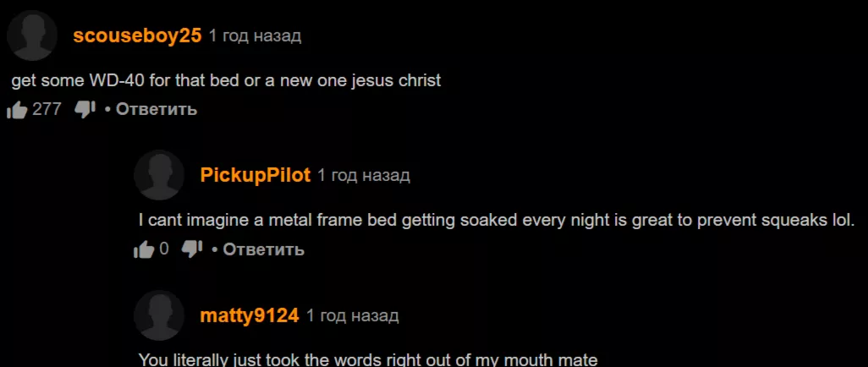Screen dimensions: 868x367
Task: Click the 0 like count on PickupPilot's reply
Action: [x=164, y=249]
